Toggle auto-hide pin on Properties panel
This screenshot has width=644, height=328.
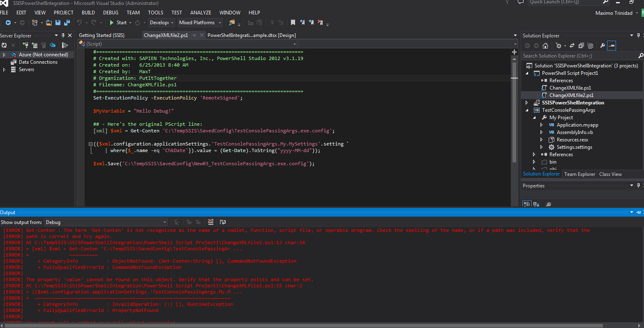click(638, 185)
